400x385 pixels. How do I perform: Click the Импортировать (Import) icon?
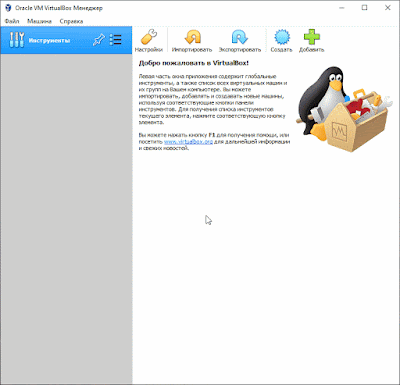point(192,37)
